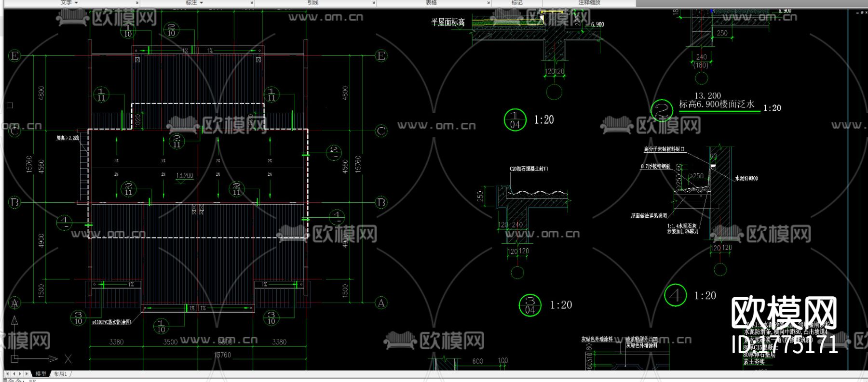Pick detail number 2 bubble
Screen dimensions: 868x382
pyautogui.click(x=662, y=110)
